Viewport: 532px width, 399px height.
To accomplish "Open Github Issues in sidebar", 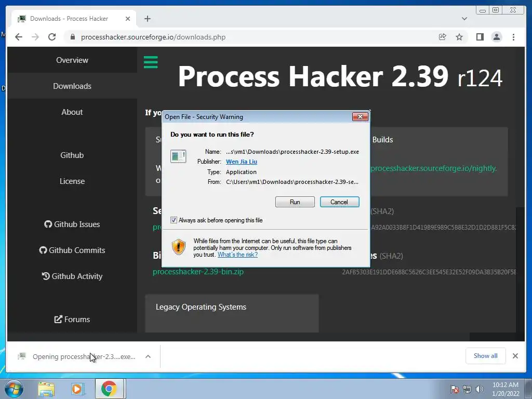I will (72, 224).
